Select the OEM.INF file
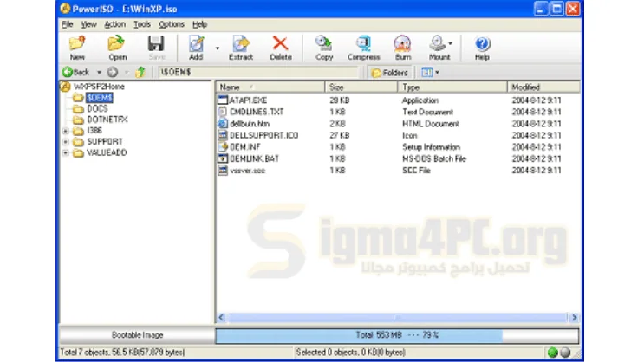The width and height of the screenshot is (644, 362). [244, 147]
